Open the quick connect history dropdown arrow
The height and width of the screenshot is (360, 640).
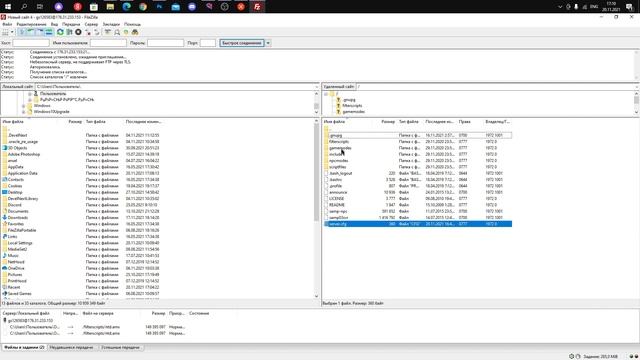coord(268,43)
